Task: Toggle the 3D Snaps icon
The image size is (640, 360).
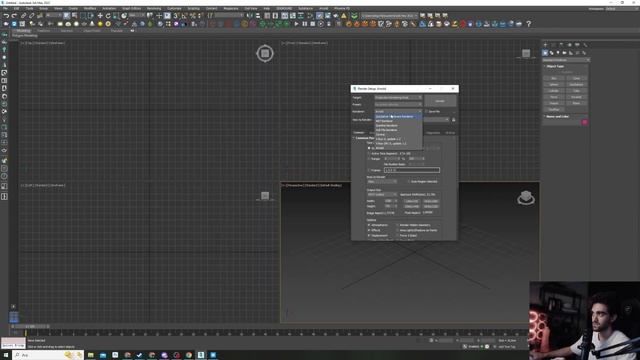Action: tap(176, 16)
